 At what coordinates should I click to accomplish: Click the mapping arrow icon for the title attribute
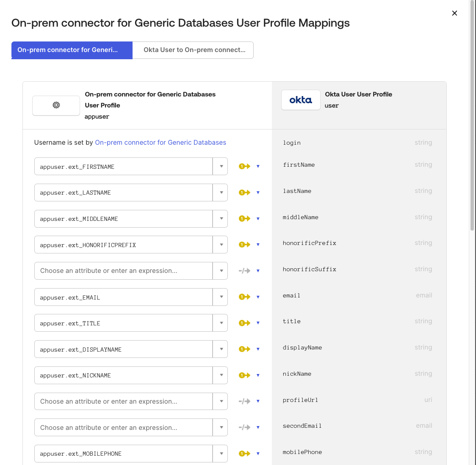pyautogui.click(x=244, y=323)
